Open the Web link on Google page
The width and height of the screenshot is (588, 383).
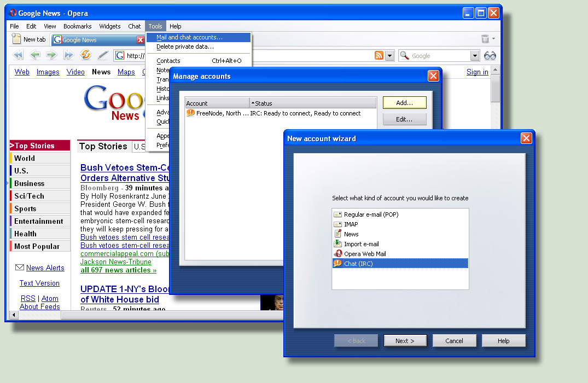point(22,72)
